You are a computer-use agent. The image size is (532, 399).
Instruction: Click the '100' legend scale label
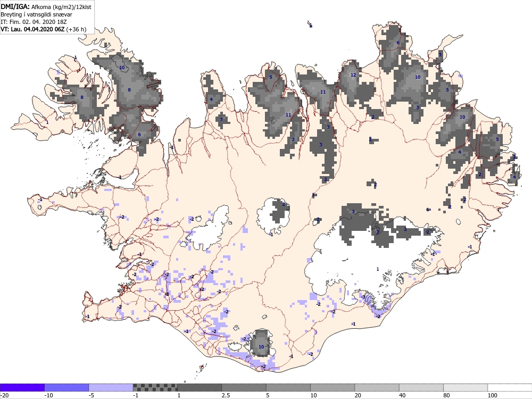492,396
